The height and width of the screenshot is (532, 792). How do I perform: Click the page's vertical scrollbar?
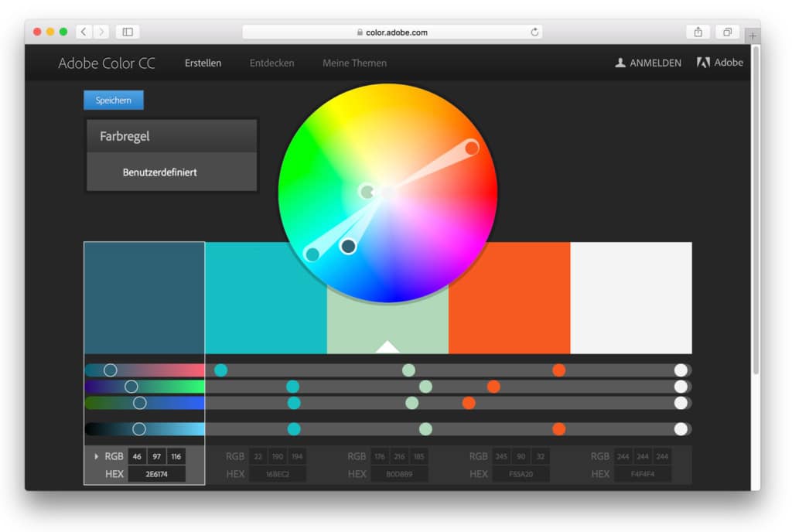(756, 210)
